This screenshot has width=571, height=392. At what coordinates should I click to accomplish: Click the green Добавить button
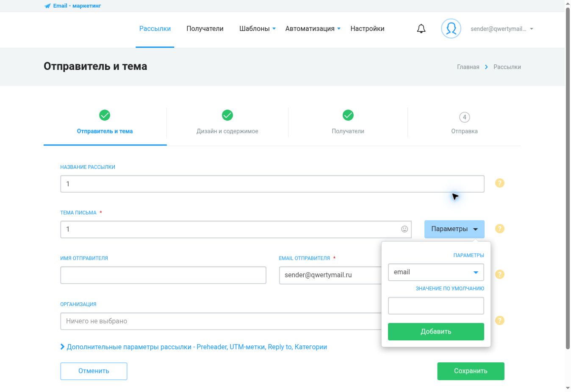point(436,331)
